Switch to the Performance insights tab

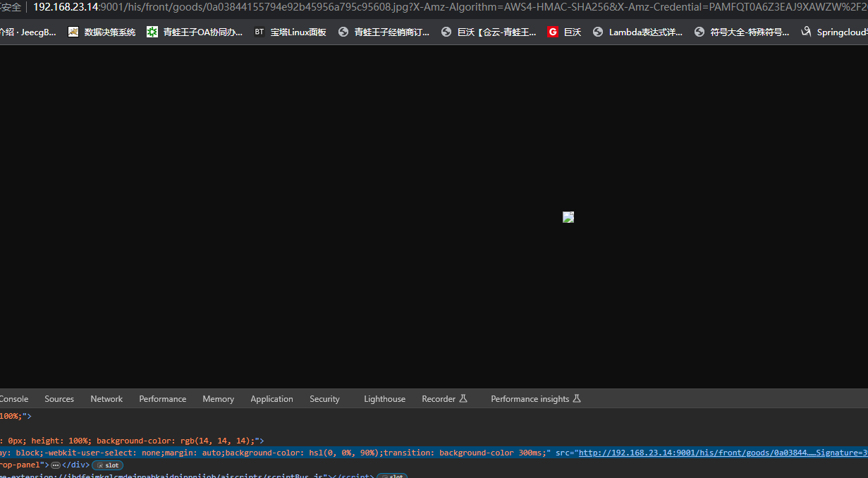pyautogui.click(x=536, y=399)
